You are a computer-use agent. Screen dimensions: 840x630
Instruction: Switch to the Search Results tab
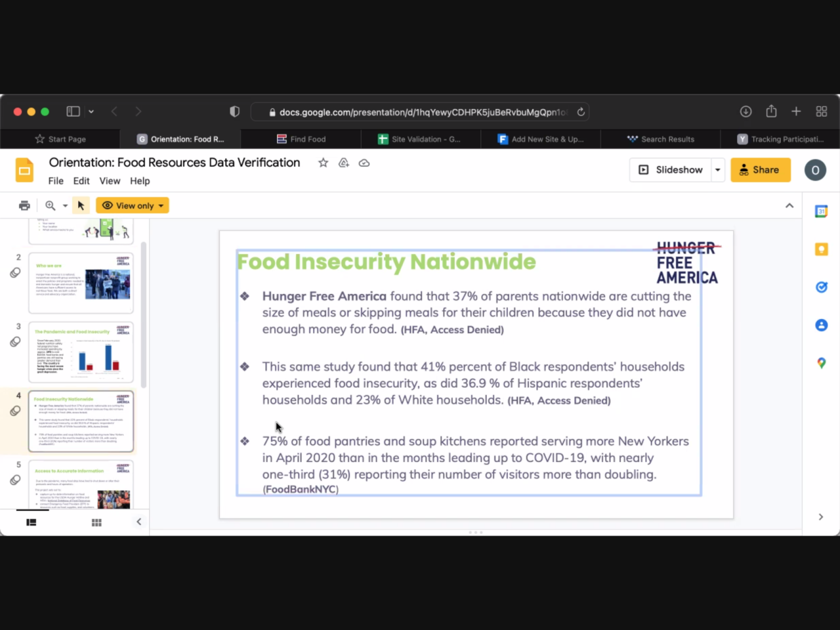coord(660,139)
